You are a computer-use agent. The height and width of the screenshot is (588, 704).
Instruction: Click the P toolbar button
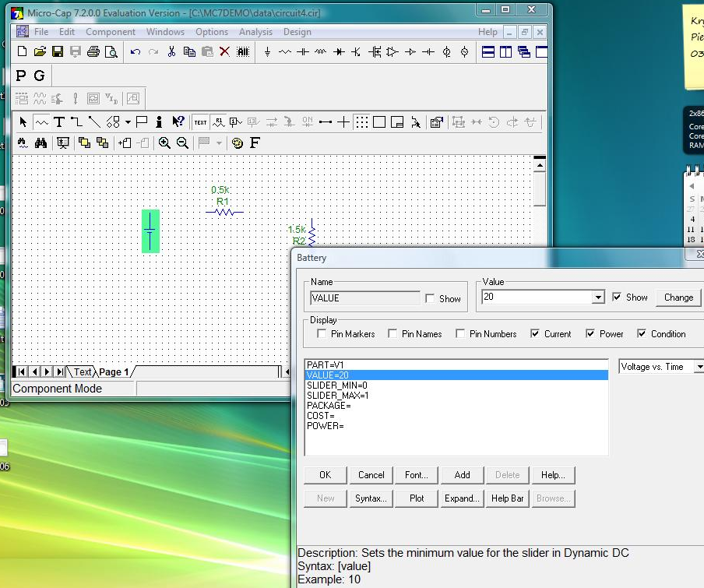click(x=21, y=76)
